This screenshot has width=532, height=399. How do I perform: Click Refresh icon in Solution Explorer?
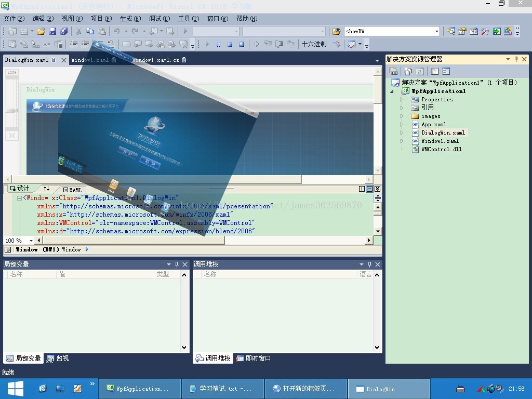pos(420,71)
